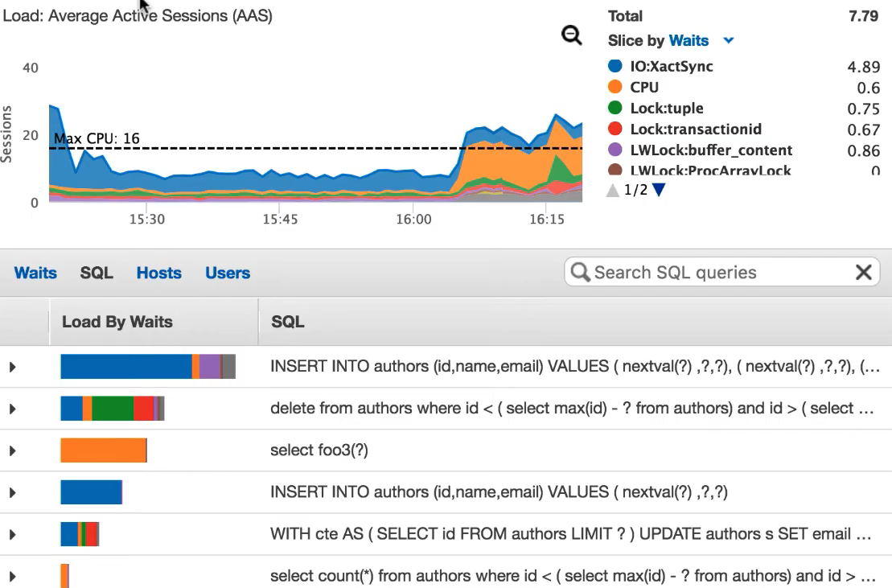Select the orange CPU legend swatch

[x=616, y=87]
